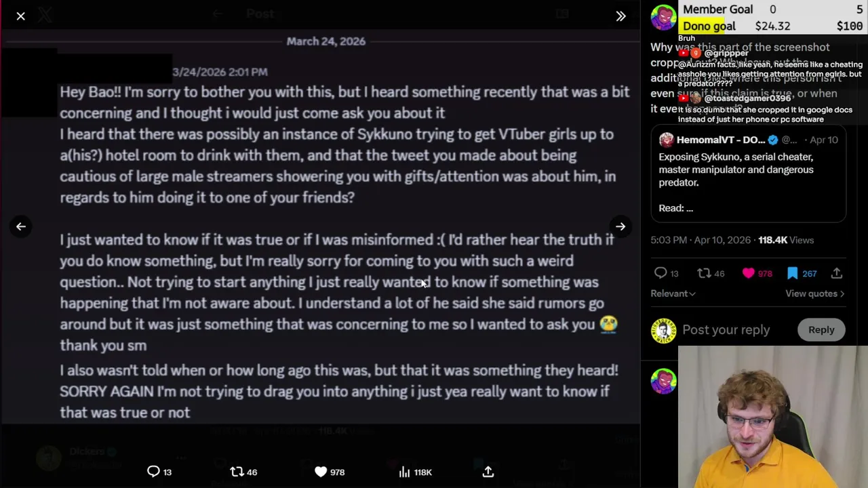Go to previous image with left arrow
The image size is (868, 488).
(x=20, y=226)
